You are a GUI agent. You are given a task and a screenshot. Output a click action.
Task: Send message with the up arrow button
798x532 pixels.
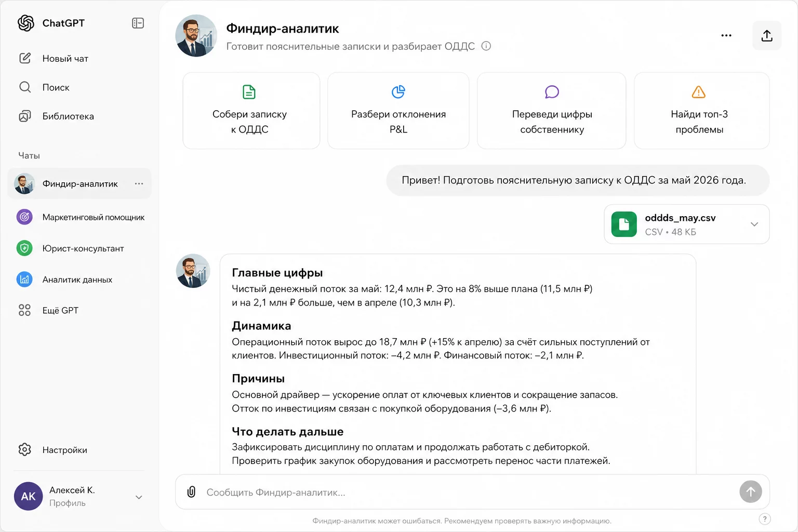point(751,491)
